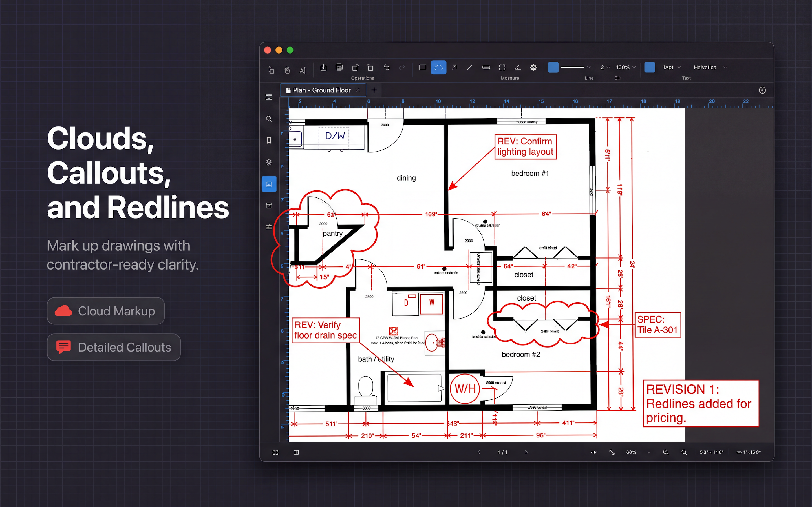Click the zoom in magnifier icon
Viewport: 812px width, 507px height.
click(x=666, y=452)
